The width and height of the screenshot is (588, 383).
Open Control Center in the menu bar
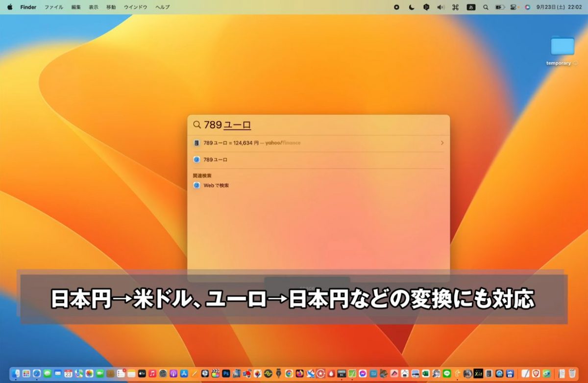tap(514, 7)
